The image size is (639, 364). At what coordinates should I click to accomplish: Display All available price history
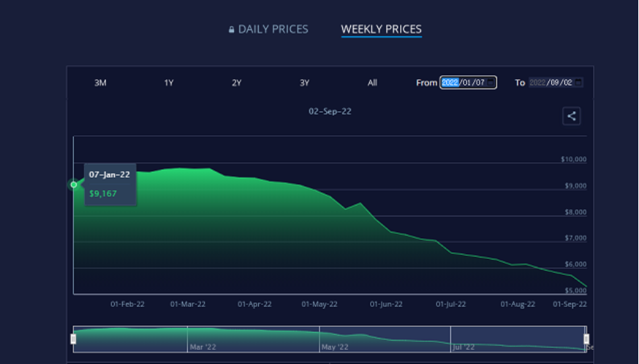[x=372, y=83]
